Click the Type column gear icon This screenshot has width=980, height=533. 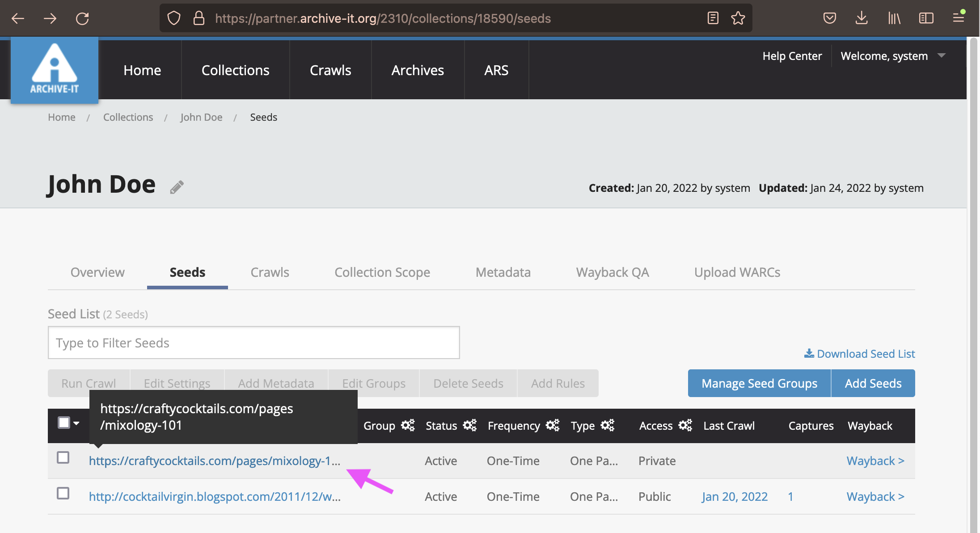[x=607, y=425]
